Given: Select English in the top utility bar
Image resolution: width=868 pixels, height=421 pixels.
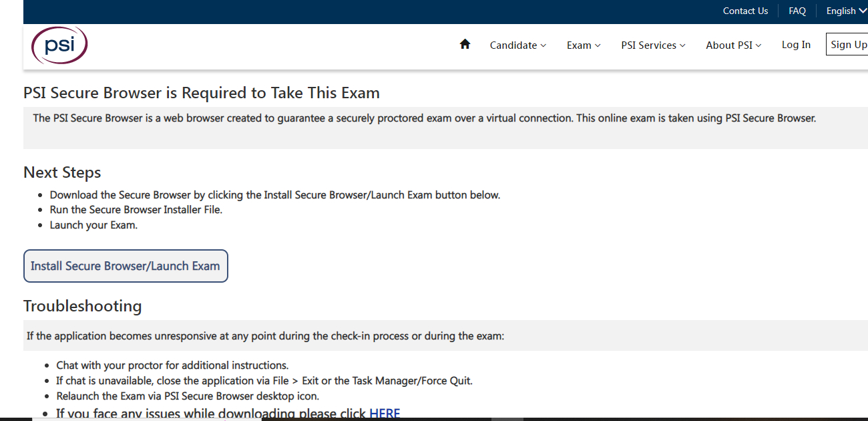Looking at the screenshot, I should (x=842, y=11).
